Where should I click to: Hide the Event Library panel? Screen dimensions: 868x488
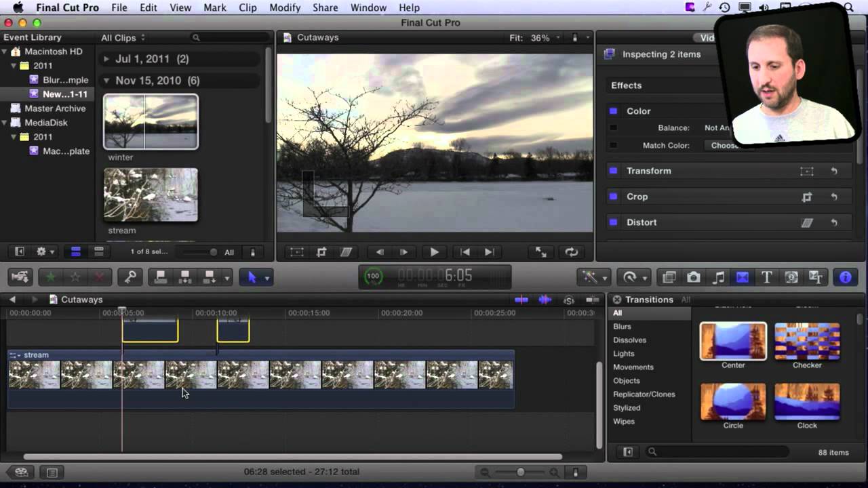click(20, 252)
